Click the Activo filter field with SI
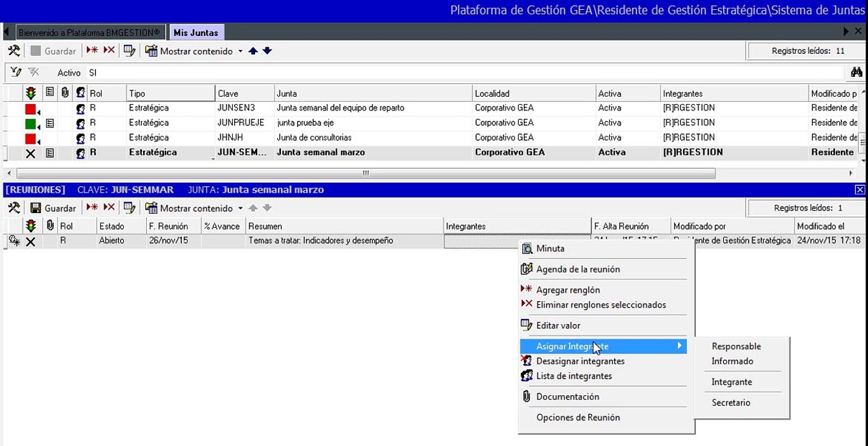Image resolution: width=868 pixels, height=446 pixels. point(464,72)
